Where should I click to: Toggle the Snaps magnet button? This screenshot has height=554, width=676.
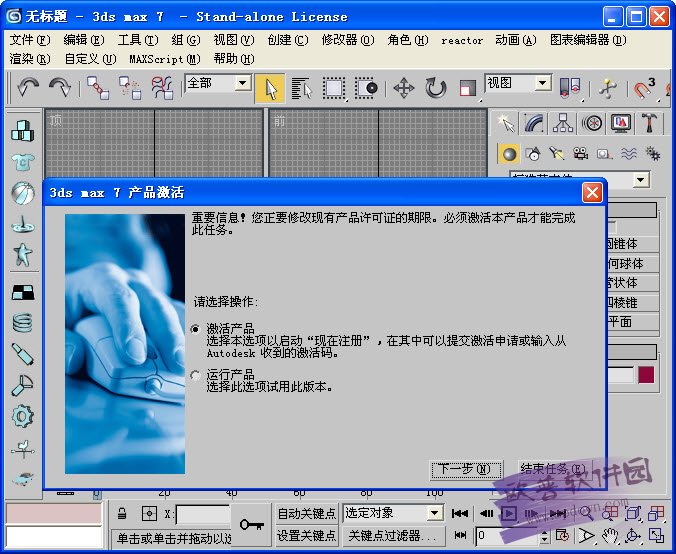click(x=645, y=88)
